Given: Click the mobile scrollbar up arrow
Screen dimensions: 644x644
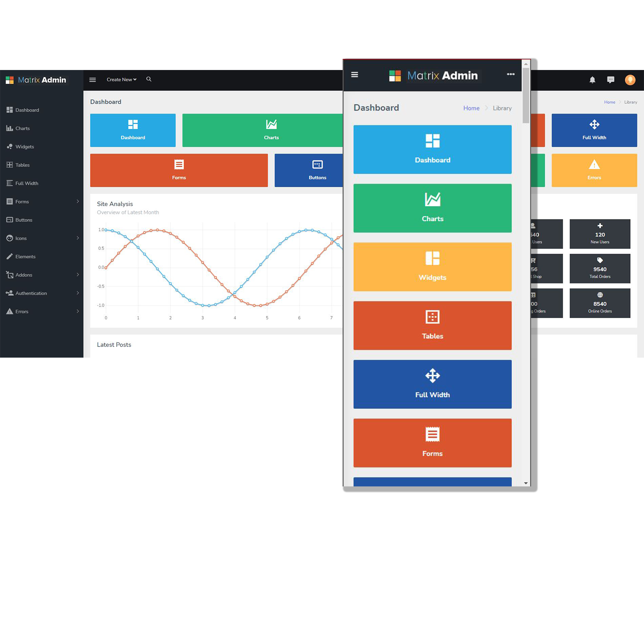Looking at the screenshot, I should point(526,64).
